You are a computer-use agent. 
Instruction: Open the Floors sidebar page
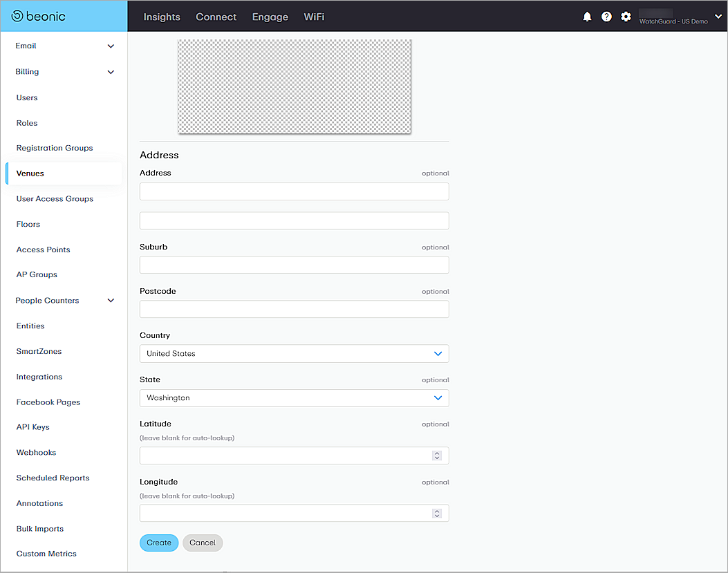[x=28, y=224]
